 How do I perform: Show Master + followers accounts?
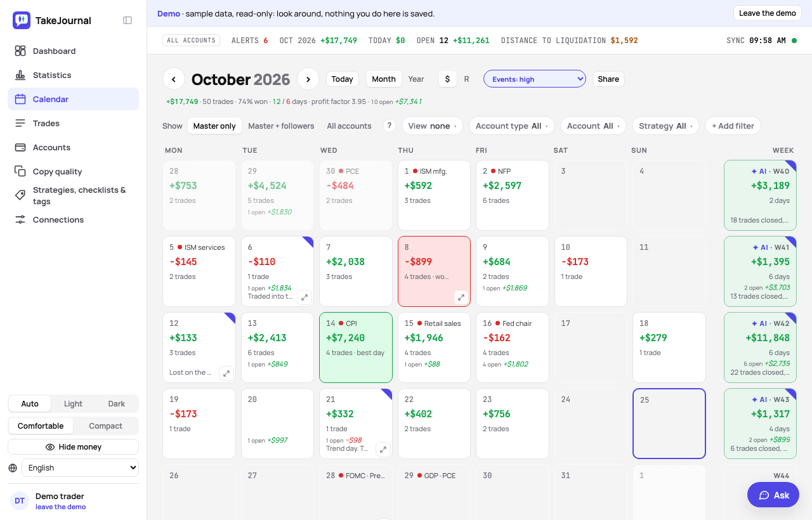[x=281, y=126]
